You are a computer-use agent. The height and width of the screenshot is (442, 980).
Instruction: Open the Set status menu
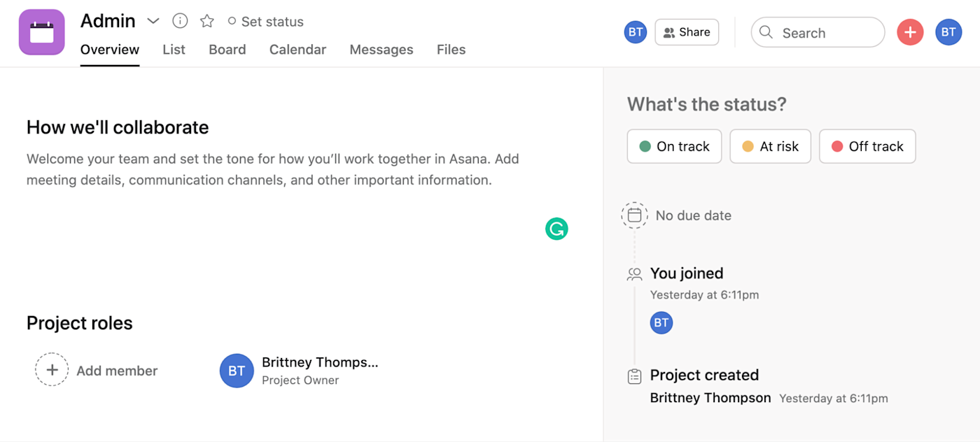click(x=265, y=22)
